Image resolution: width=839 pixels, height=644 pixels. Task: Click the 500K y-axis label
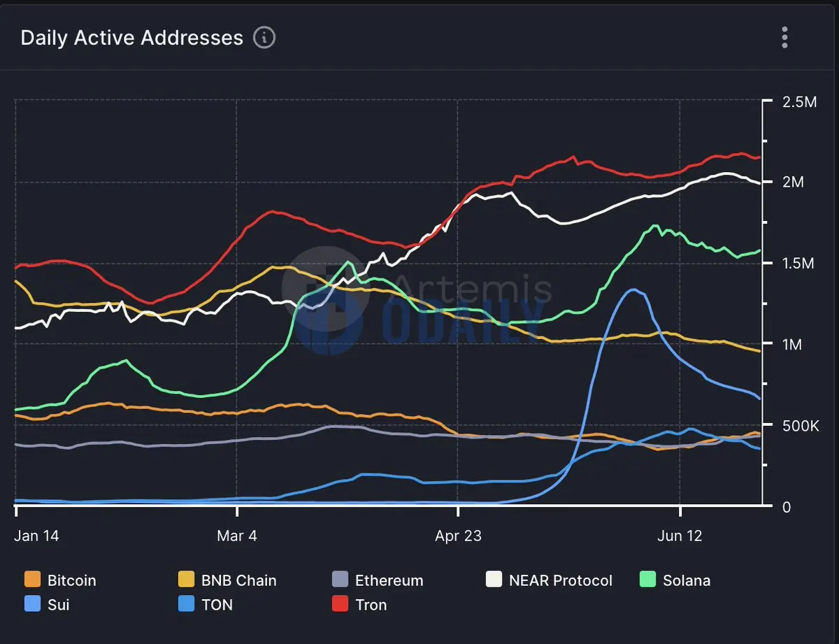[801, 426]
